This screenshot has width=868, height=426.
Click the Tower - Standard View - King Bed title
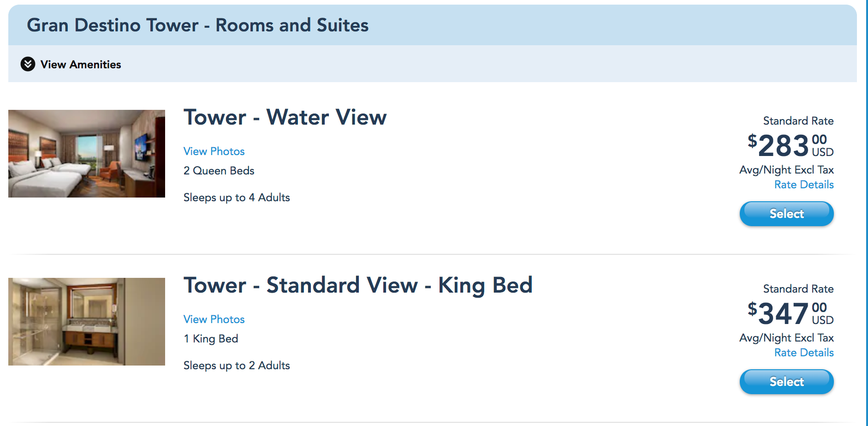pyautogui.click(x=358, y=285)
